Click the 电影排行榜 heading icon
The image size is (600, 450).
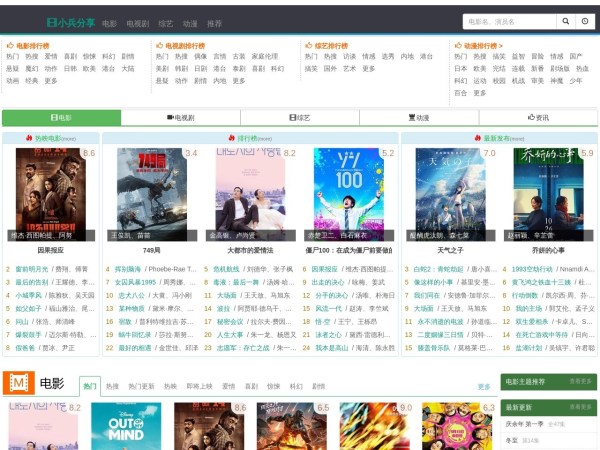[10, 46]
